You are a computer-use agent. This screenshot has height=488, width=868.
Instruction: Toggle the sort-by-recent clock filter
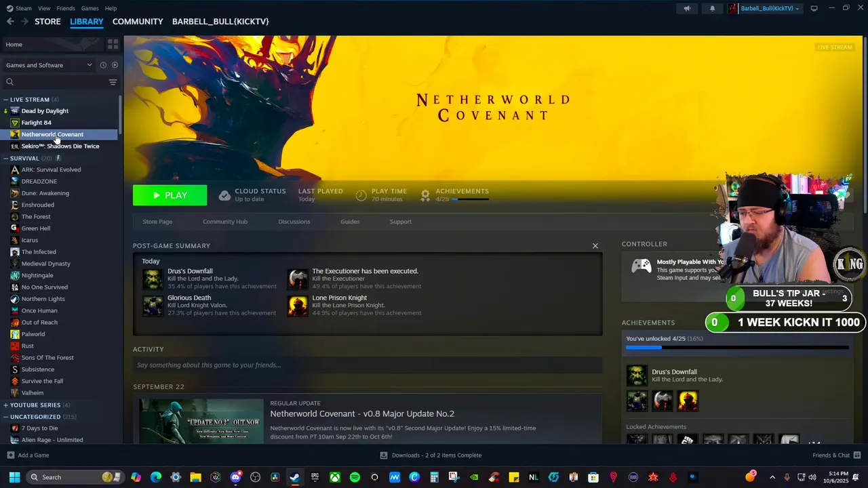coord(103,65)
